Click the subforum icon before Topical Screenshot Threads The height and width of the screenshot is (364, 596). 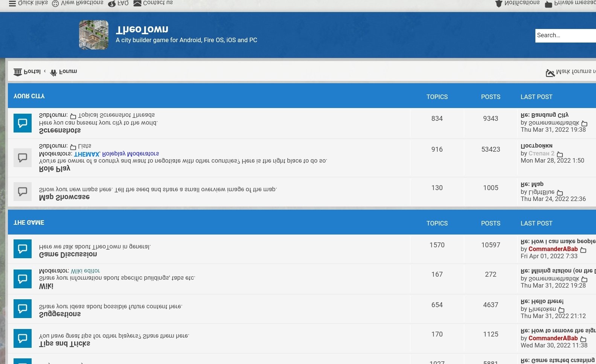(73, 116)
